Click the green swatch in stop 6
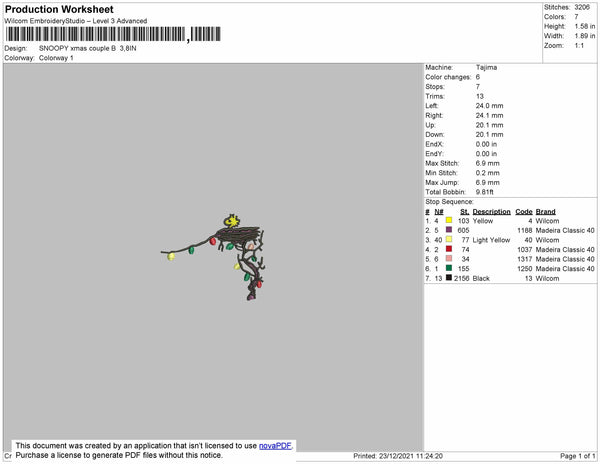 tap(449, 268)
